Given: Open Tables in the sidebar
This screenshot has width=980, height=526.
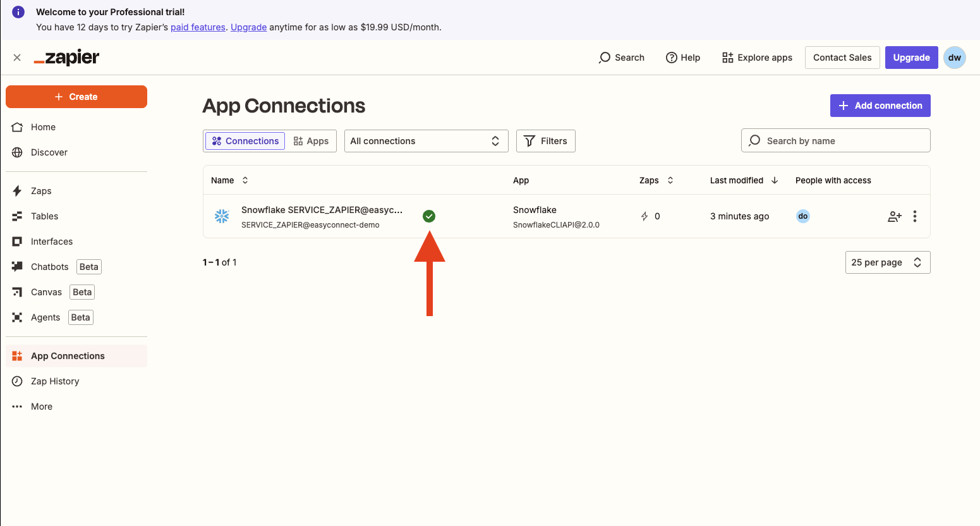Looking at the screenshot, I should click(x=76, y=216).
